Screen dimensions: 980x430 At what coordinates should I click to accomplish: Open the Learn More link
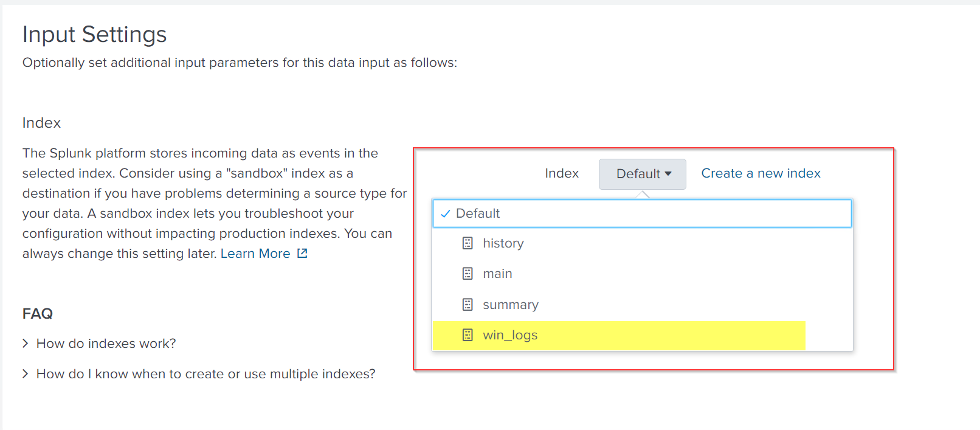[255, 254]
